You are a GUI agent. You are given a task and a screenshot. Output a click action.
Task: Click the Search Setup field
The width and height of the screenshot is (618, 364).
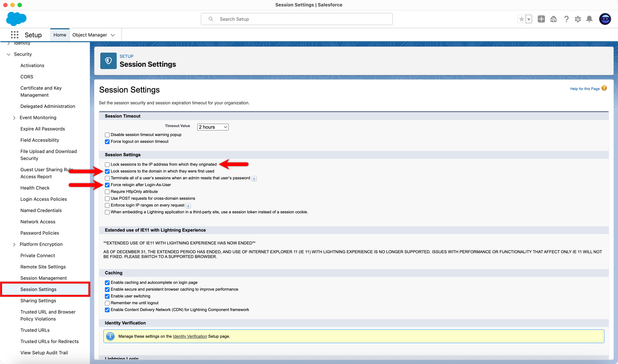coord(296,19)
